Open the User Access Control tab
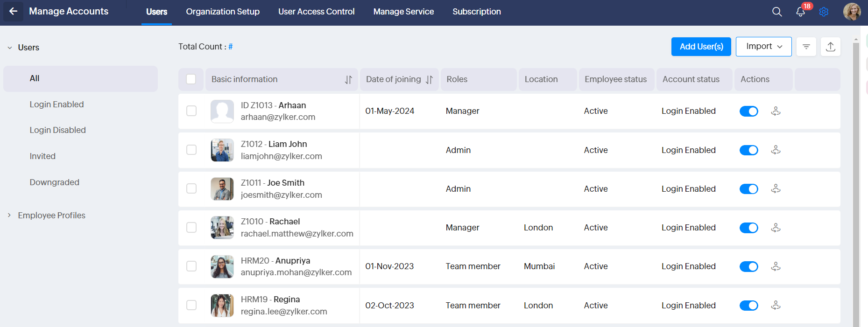The width and height of the screenshot is (868, 327). coord(316,12)
